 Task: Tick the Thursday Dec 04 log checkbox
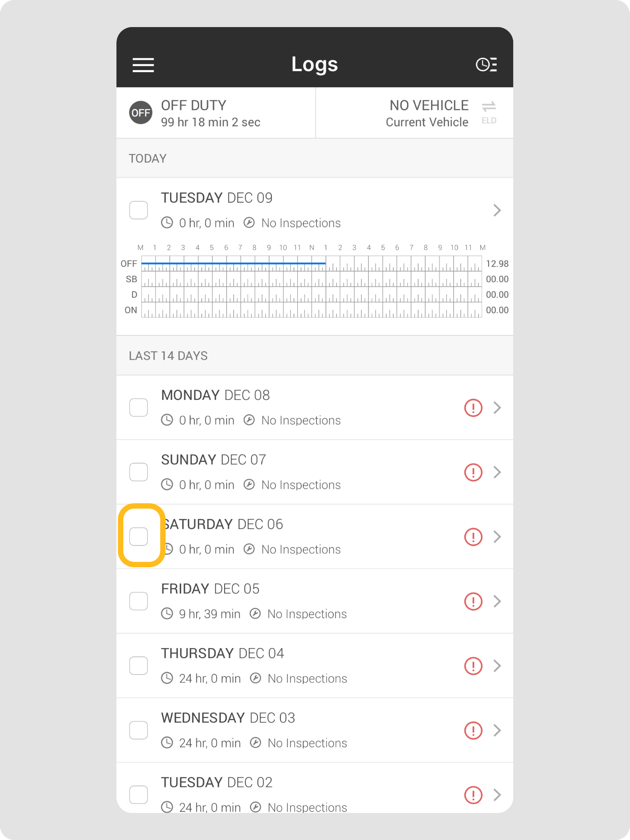139,666
